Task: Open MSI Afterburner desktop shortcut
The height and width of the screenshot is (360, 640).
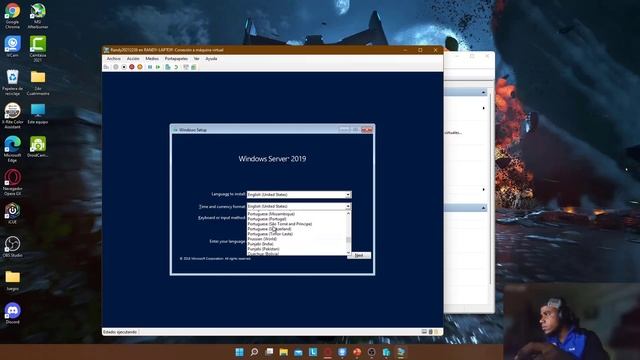Action: click(38, 16)
